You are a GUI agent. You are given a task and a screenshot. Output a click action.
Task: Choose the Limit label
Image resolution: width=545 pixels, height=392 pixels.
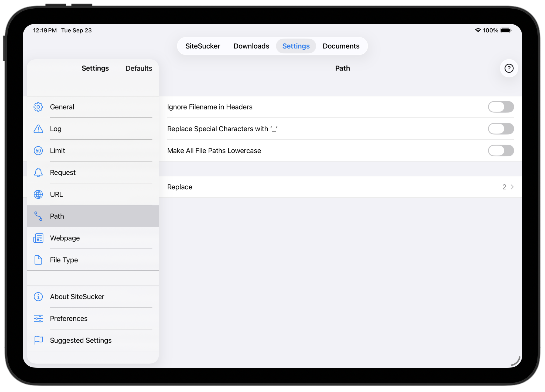click(57, 151)
